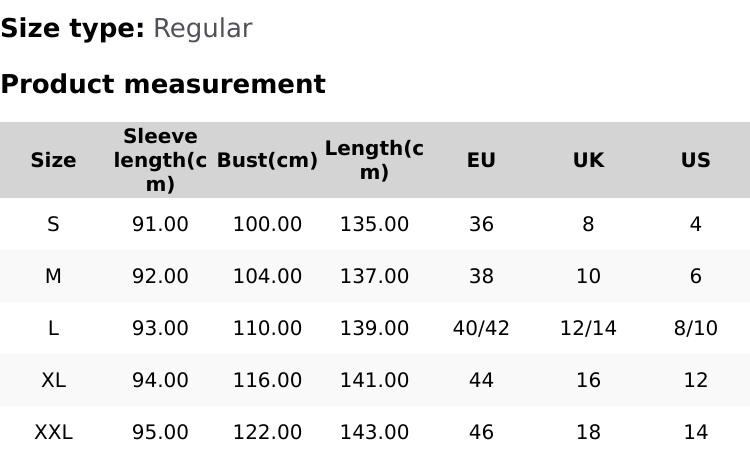750x458 pixels.
Task: Click the Length(cm) column header
Action: pyautogui.click(x=374, y=160)
